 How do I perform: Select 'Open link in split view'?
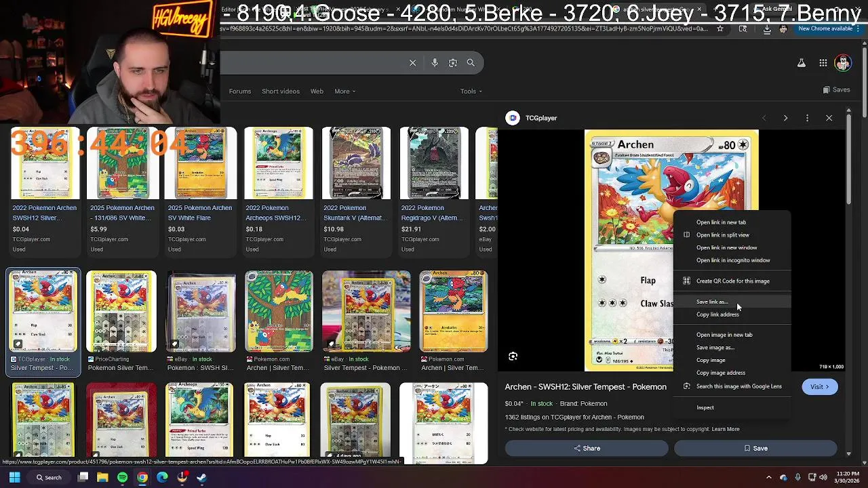coord(733,235)
